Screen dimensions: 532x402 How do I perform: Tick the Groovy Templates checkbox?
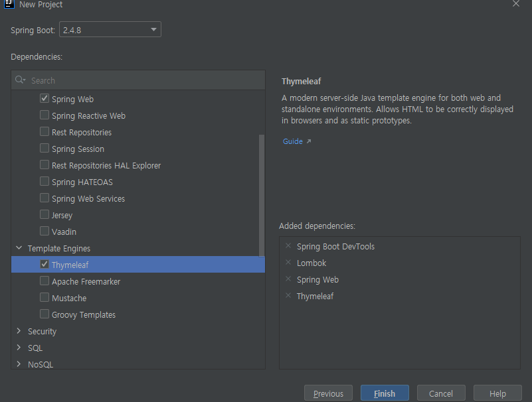click(x=44, y=314)
